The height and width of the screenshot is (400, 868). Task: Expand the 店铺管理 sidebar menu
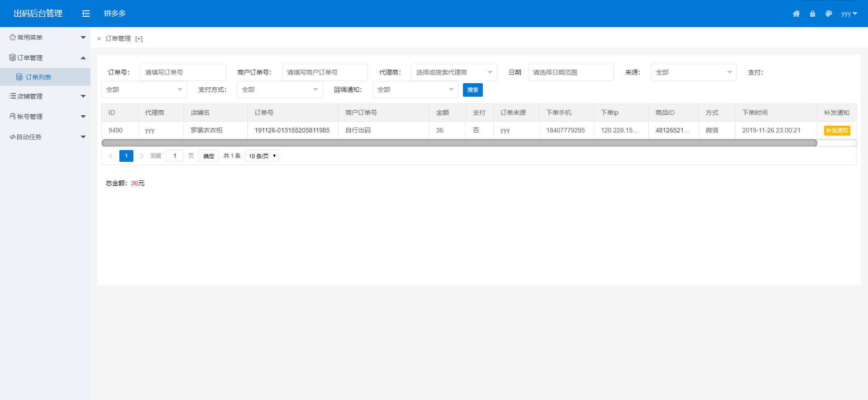click(x=45, y=96)
